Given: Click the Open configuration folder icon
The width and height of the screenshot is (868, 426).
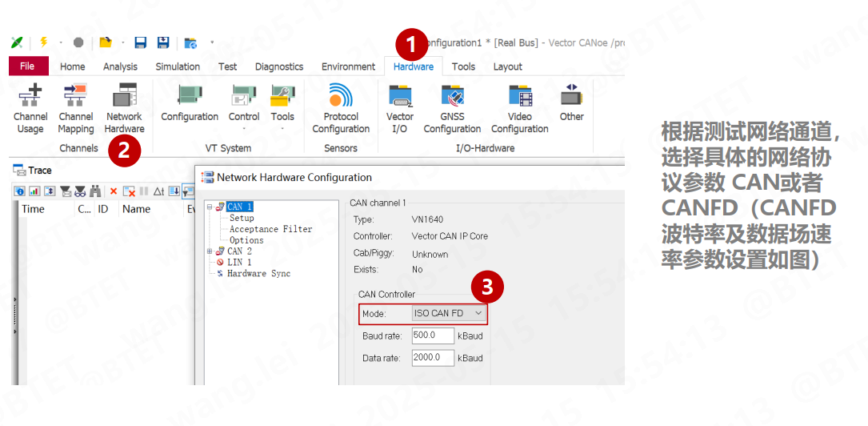Looking at the screenshot, I should (x=105, y=42).
